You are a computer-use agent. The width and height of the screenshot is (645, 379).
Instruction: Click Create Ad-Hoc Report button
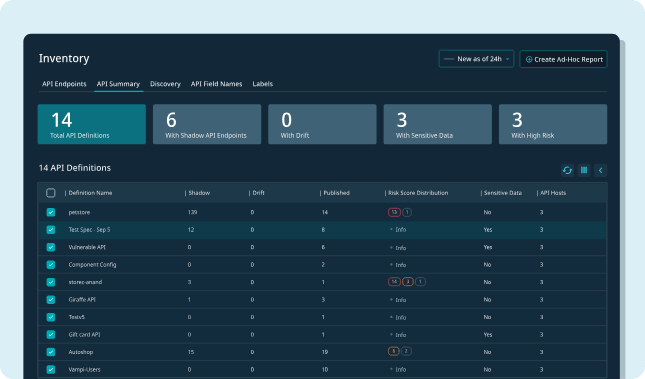pyautogui.click(x=564, y=59)
